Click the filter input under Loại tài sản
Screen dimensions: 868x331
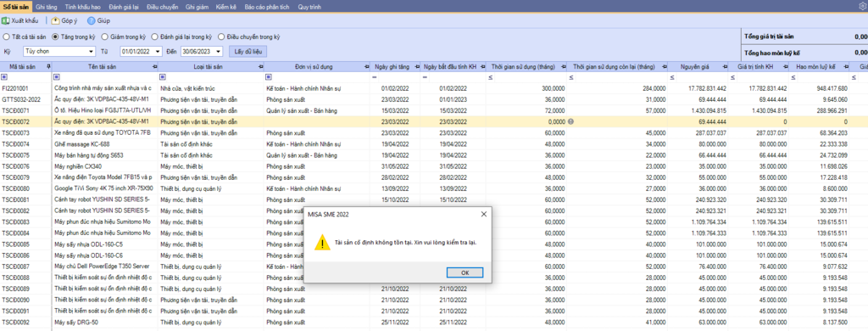pyautogui.click(x=214, y=77)
